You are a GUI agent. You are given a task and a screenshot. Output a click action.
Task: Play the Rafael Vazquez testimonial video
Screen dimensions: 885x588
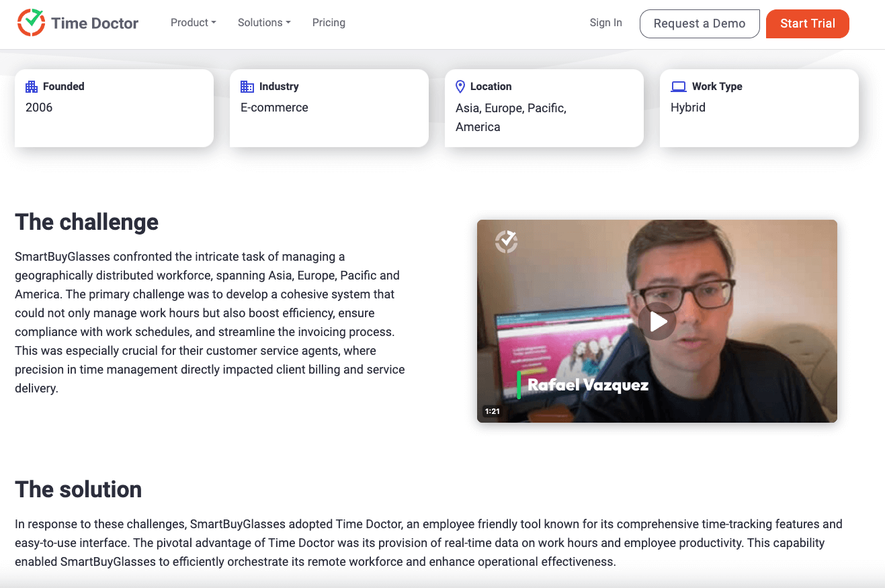[x=657, y=321]
